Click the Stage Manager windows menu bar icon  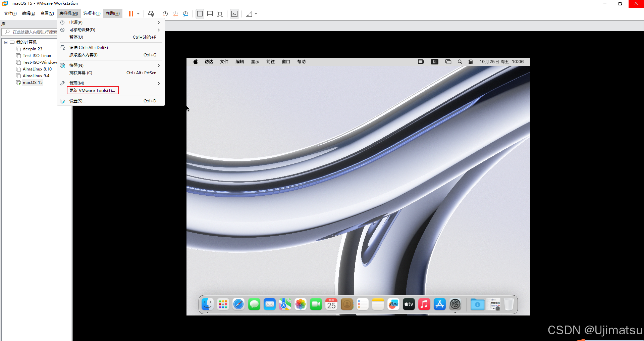tap(448, 62)
